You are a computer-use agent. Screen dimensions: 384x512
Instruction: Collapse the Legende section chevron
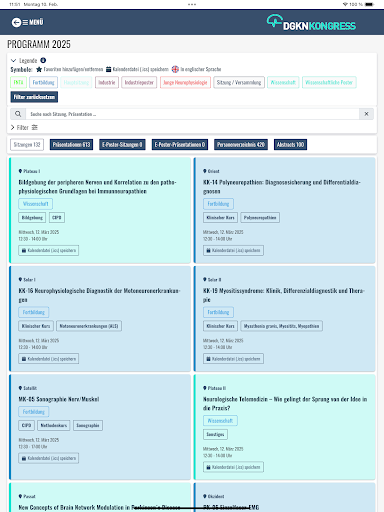pos(13,61)
